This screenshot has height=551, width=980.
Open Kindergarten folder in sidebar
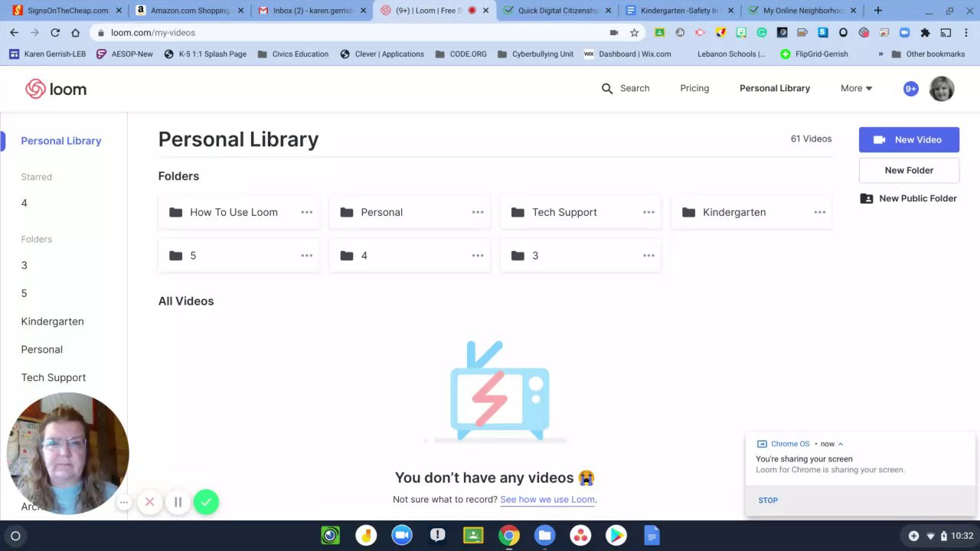coord(53,321)
